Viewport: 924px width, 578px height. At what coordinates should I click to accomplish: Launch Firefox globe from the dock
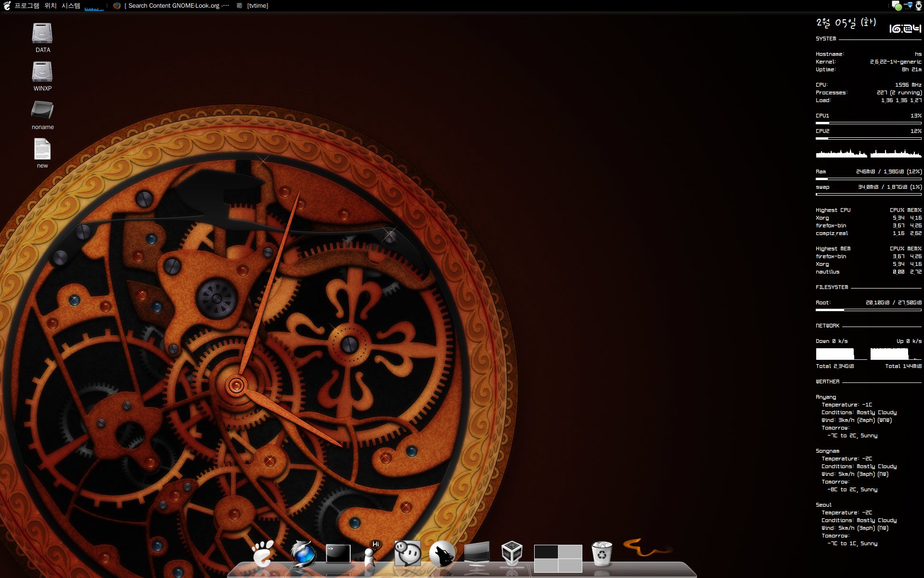303,553
